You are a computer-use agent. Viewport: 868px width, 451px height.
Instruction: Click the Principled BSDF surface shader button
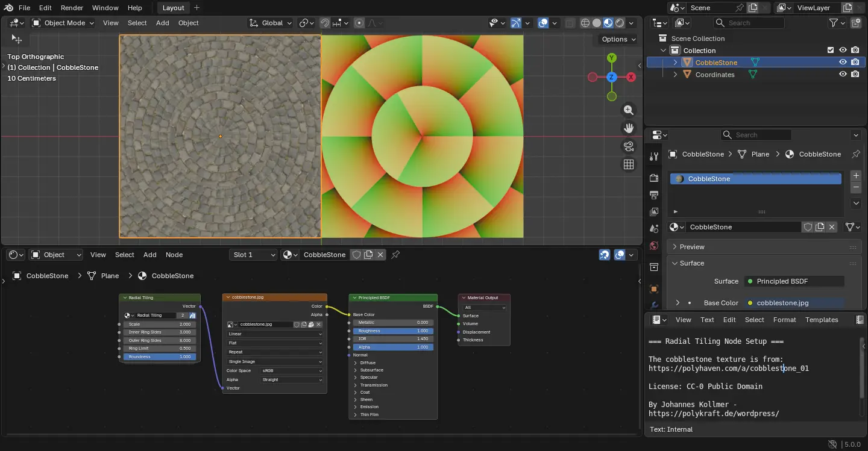(x=794, y=281)
